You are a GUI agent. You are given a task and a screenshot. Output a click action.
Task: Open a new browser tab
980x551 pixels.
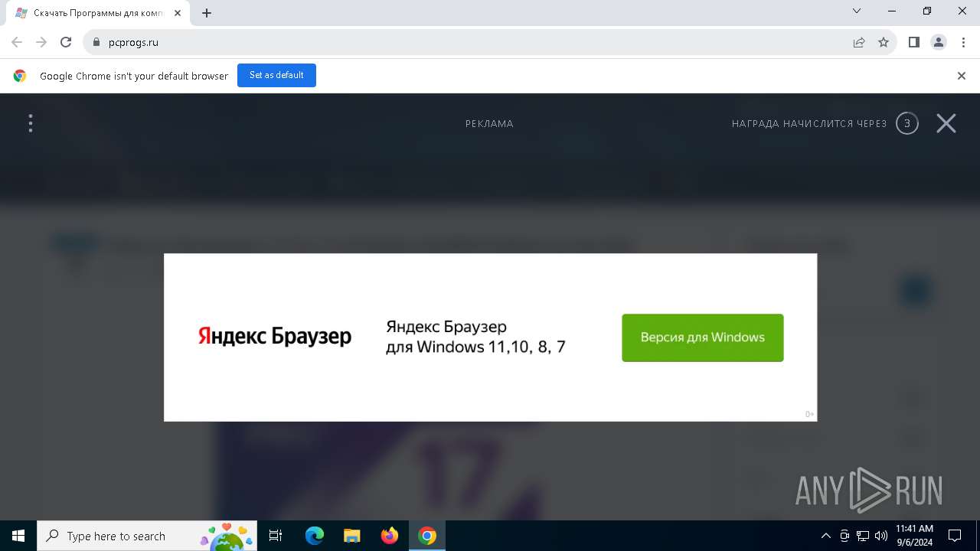pos(207,13)
